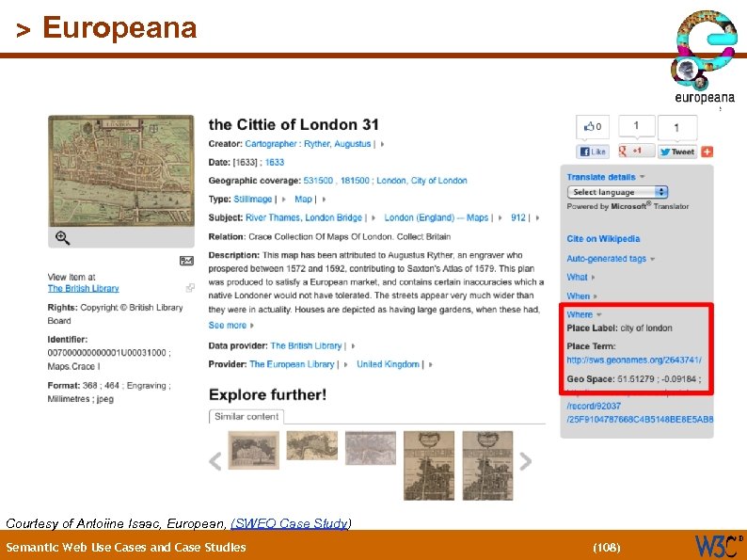
Task: Select the Similar content tab
Action: pyautogui.click(x=246, y=417)
